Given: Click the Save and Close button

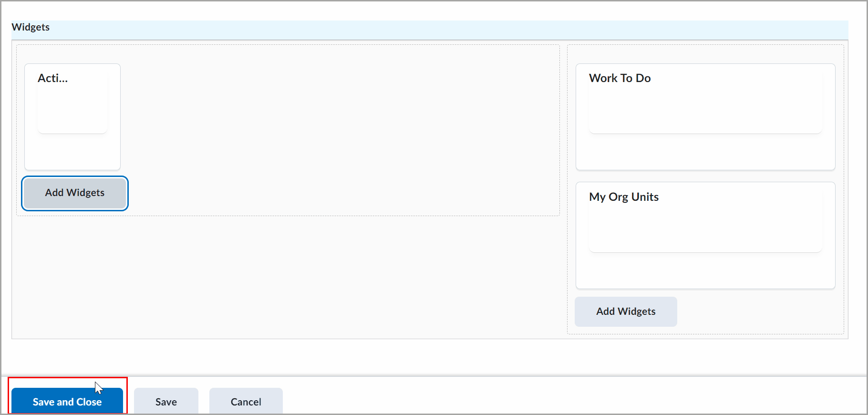Looking at the screenshot, I should [67, 401].
